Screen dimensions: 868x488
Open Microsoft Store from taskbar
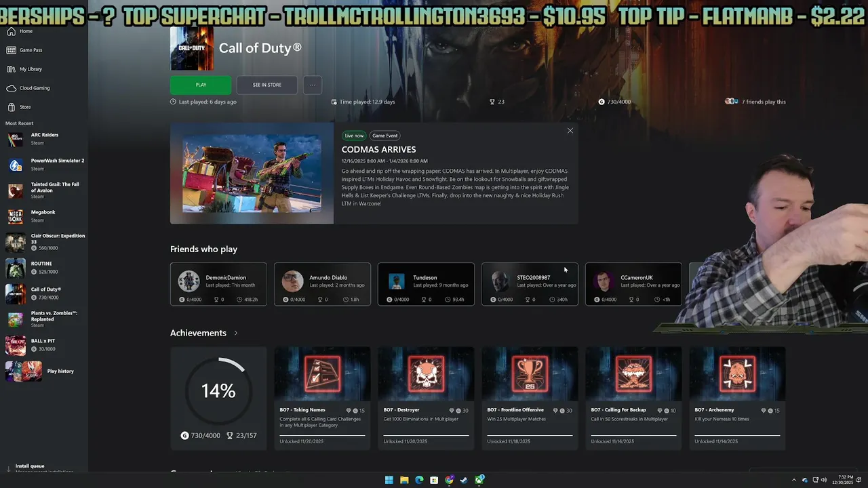point(434,480)
